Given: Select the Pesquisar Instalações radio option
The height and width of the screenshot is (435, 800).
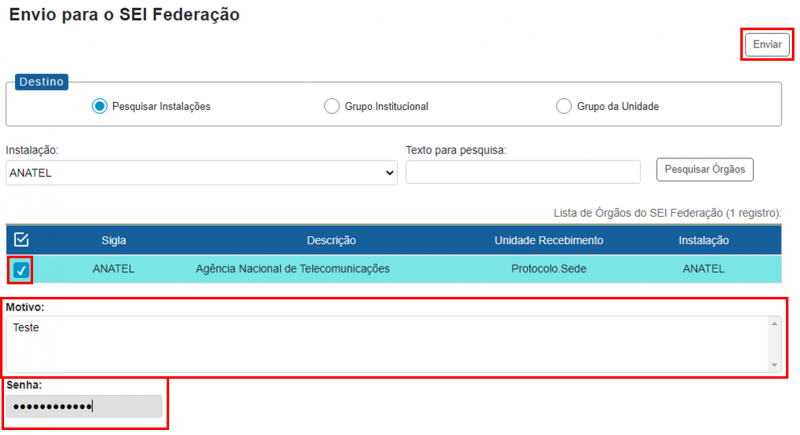Looking at the screenshot, I should click(100, 106).
